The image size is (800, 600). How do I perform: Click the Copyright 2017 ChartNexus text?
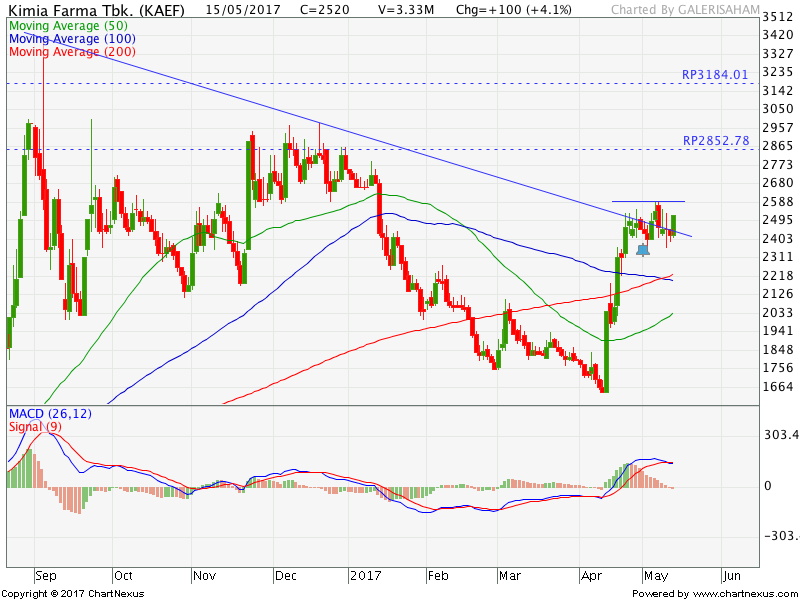tap(73, 594)
